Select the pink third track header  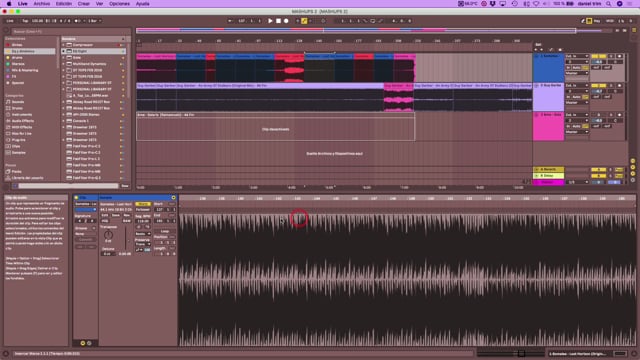pos(549,127)
